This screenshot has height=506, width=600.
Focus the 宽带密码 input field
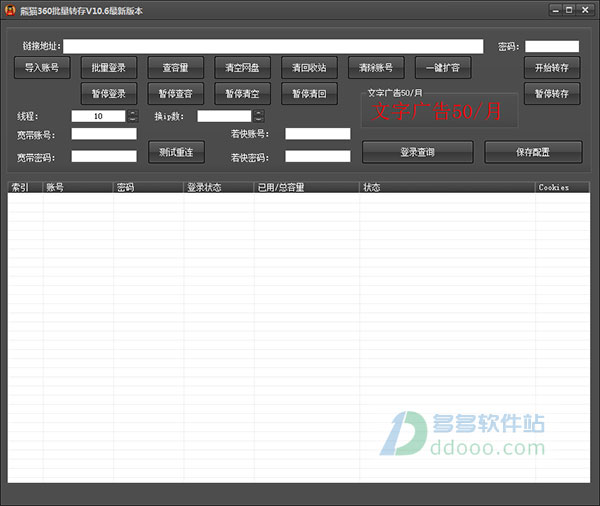[x=104, y=156]
